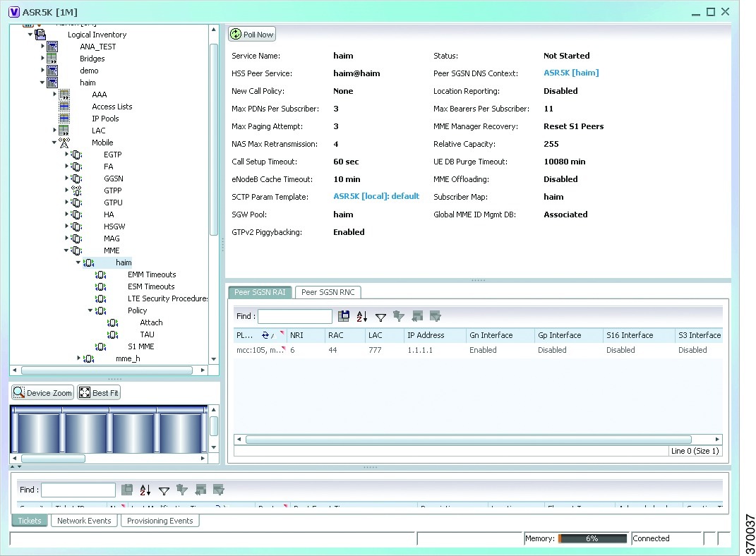The height and width of the screenshot is (556, 756).
Task: Select the HSGW tree item
Action: click(x=114, y=226)
